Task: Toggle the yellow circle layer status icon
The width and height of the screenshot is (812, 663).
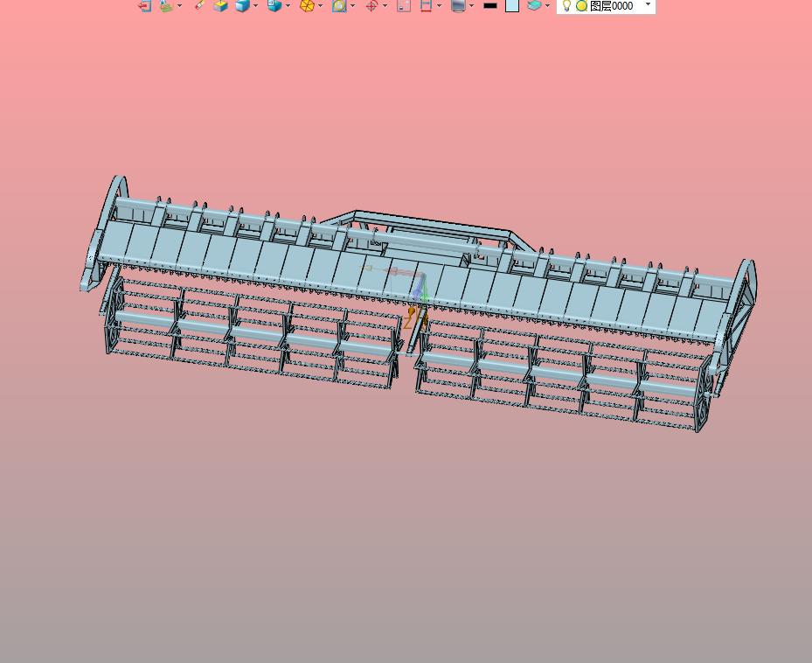Action: 581,6
